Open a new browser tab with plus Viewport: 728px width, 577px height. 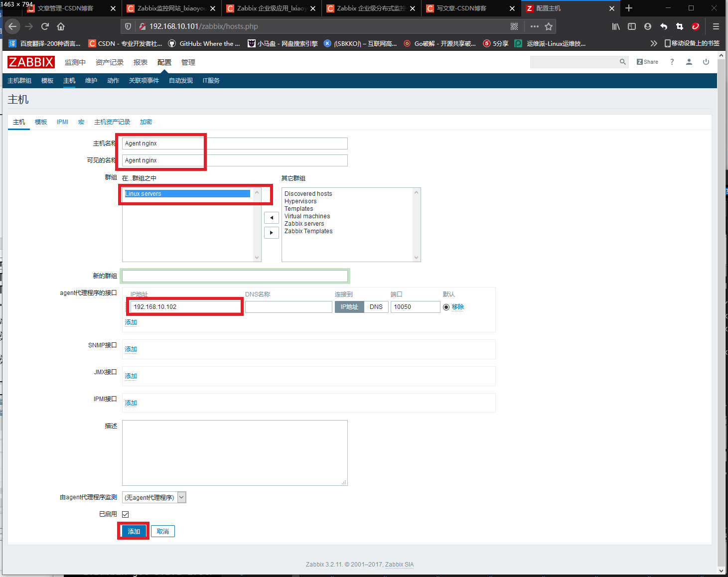click(x=629, y=8)
